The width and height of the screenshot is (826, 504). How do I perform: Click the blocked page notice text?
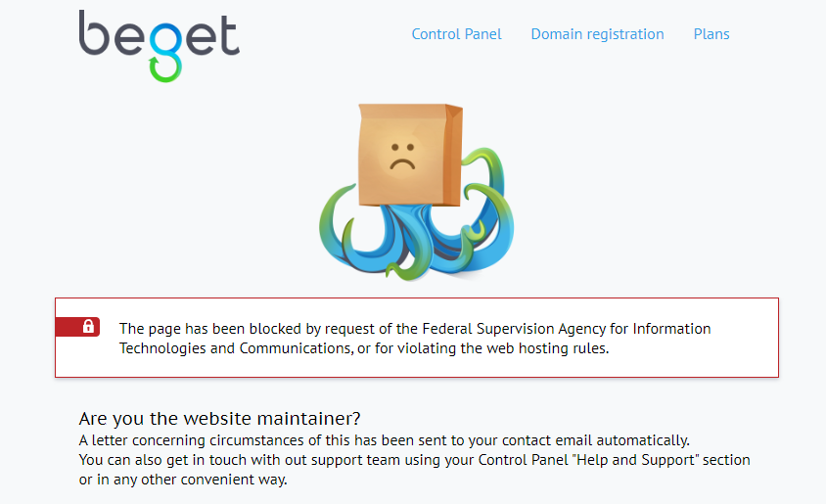pos(415,338)
